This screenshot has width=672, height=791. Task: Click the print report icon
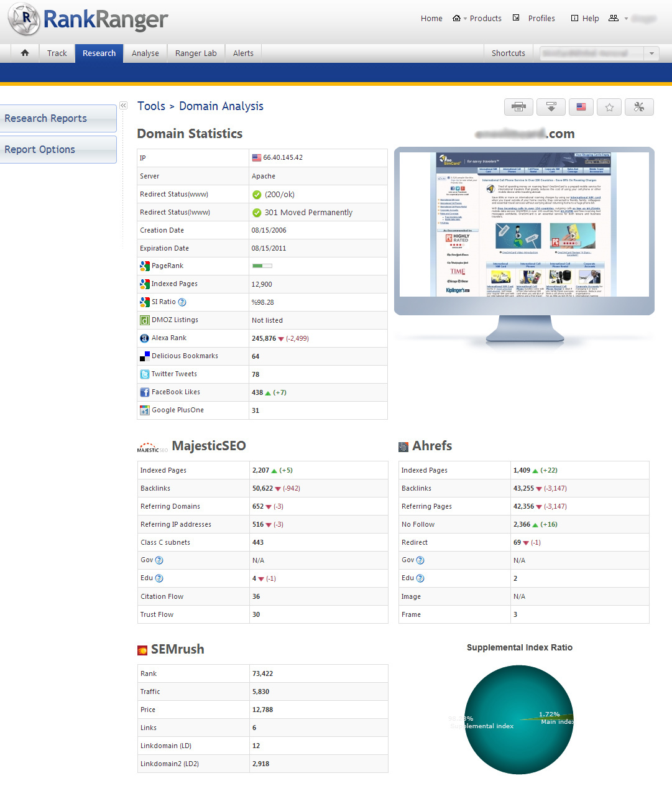tap(518, 107)
